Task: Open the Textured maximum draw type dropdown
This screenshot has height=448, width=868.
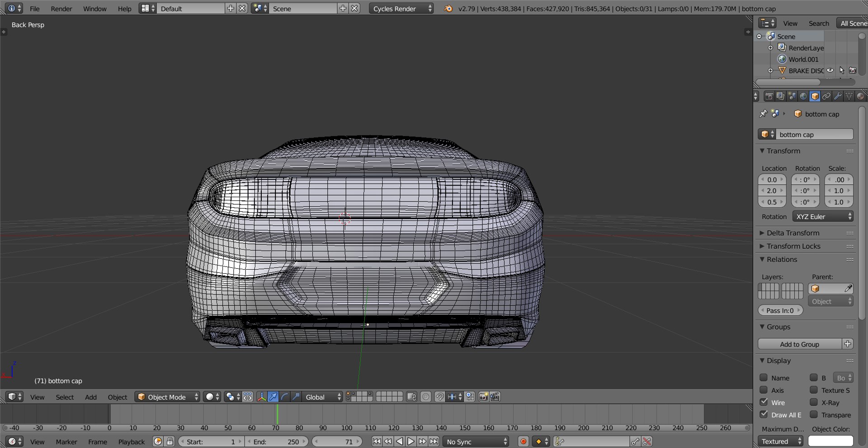Action: click(781, 441)
